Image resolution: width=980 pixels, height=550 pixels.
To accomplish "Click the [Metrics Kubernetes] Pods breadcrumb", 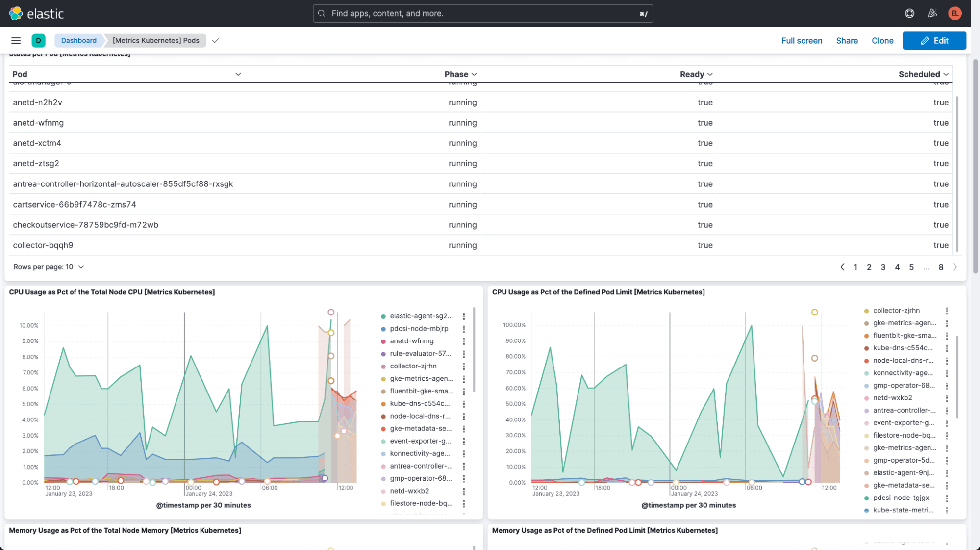I will coord(155,40).
